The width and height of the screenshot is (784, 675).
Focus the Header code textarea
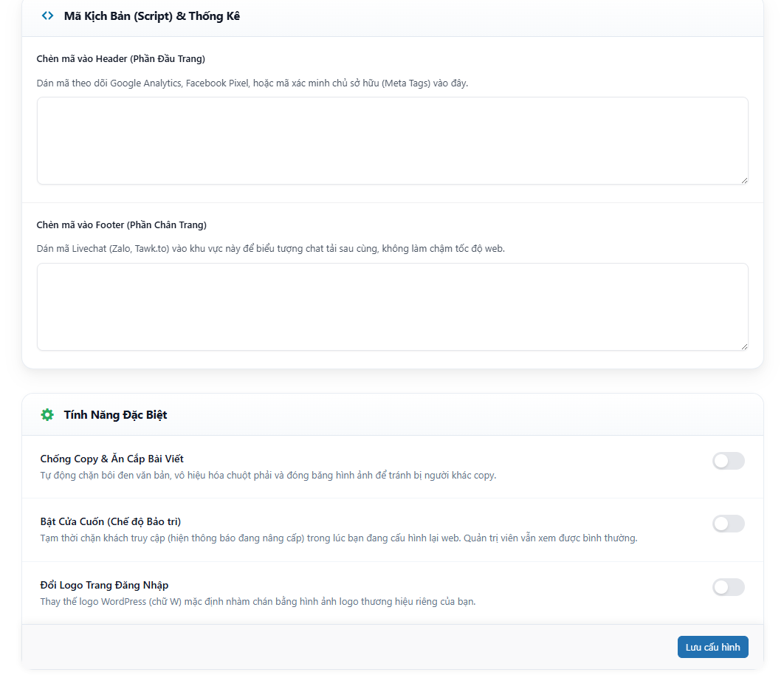[393, 140]
